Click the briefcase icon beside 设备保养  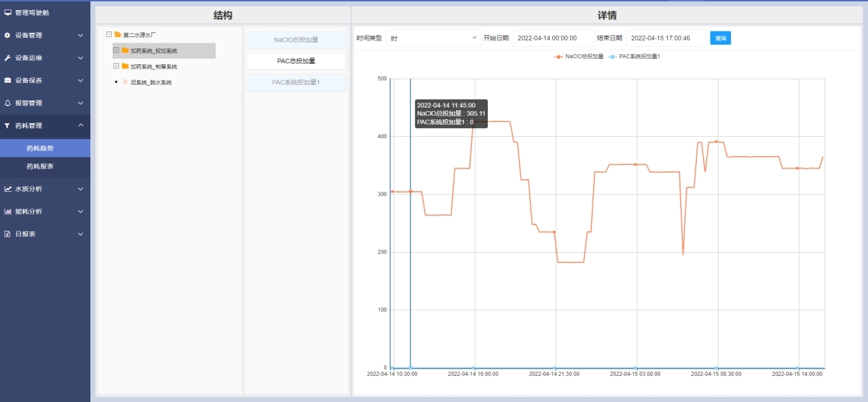pos(8,80)
